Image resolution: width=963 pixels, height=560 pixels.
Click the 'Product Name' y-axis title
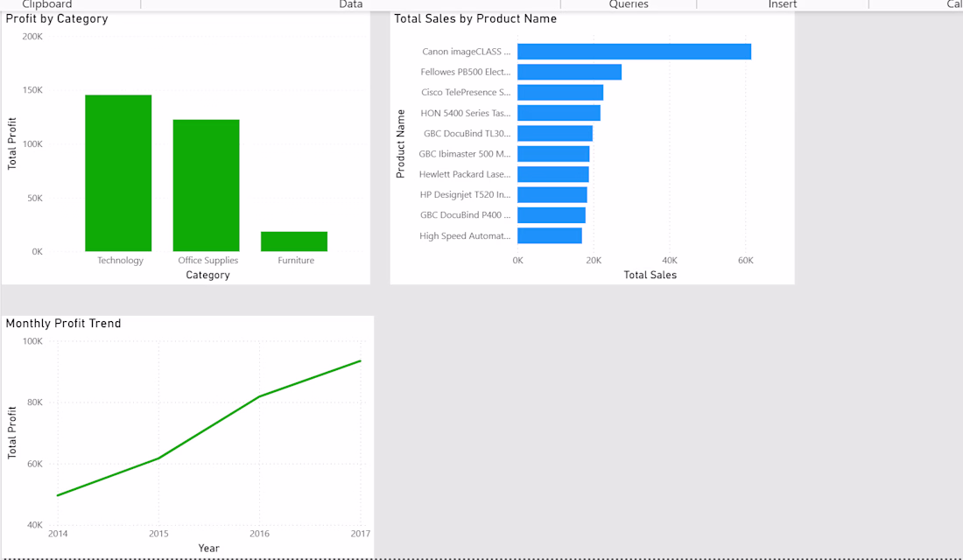pyautogui.click(x=400, y=143)
